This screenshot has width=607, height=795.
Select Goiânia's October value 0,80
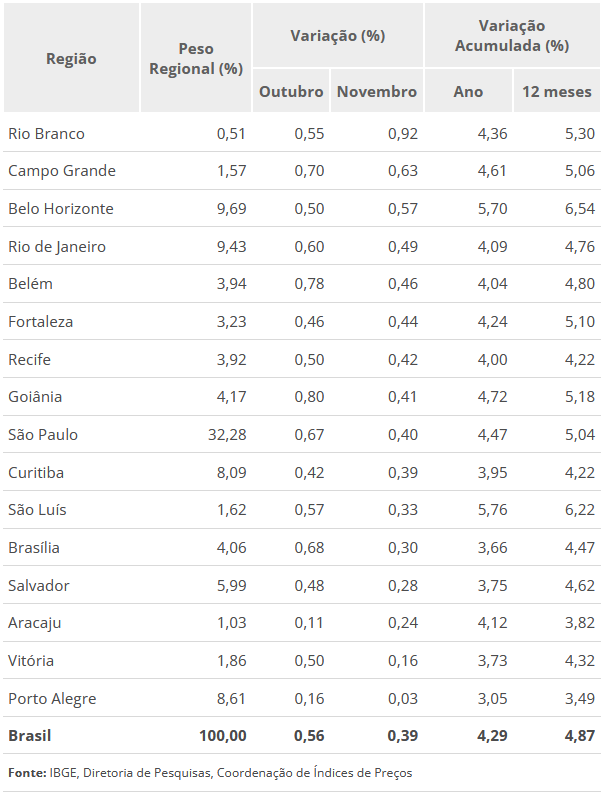[309, 396]
